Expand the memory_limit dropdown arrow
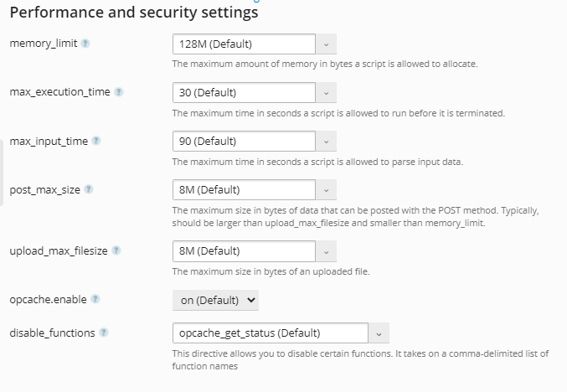This screenshot has height=392, width=567. click(326, 44)
